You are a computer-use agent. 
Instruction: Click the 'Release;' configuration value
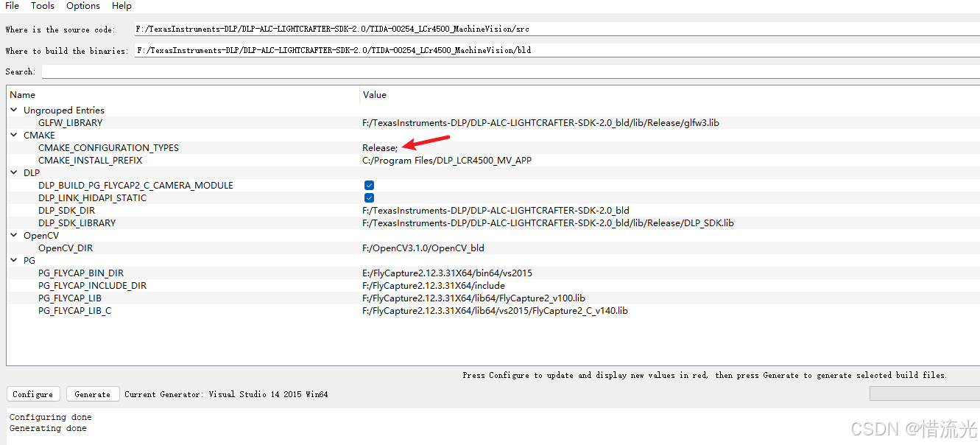pos(380,148)
